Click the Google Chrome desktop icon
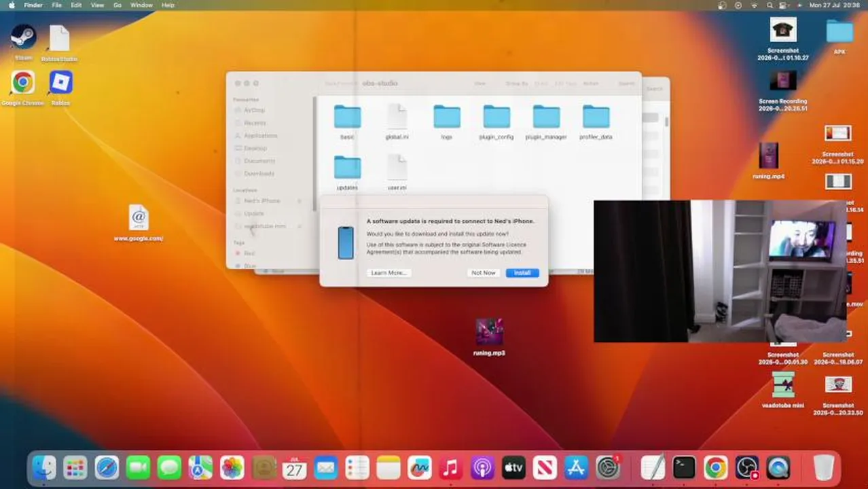The height and width of the screenshot is (489, 868). pyautogui.click(x=22, y=82)
